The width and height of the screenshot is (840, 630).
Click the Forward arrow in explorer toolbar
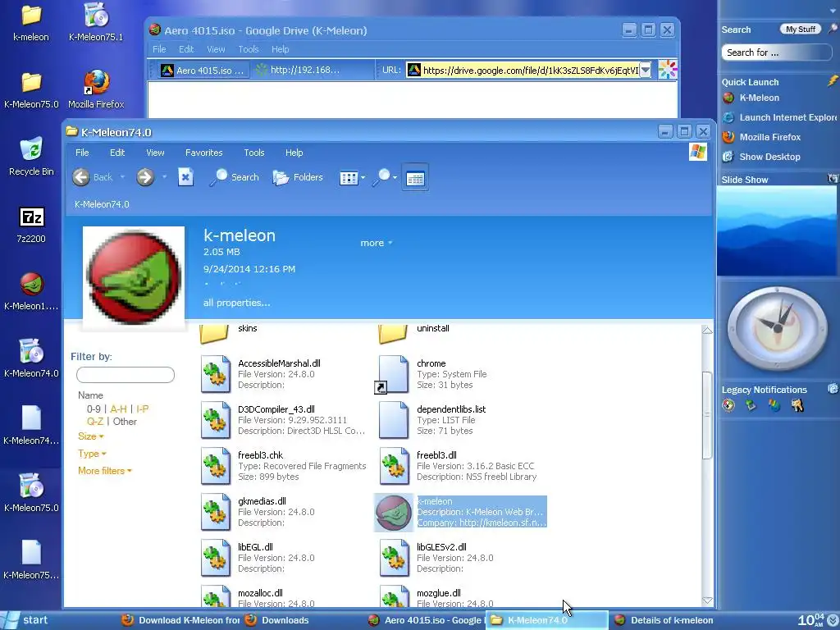[x=145, y=177]
